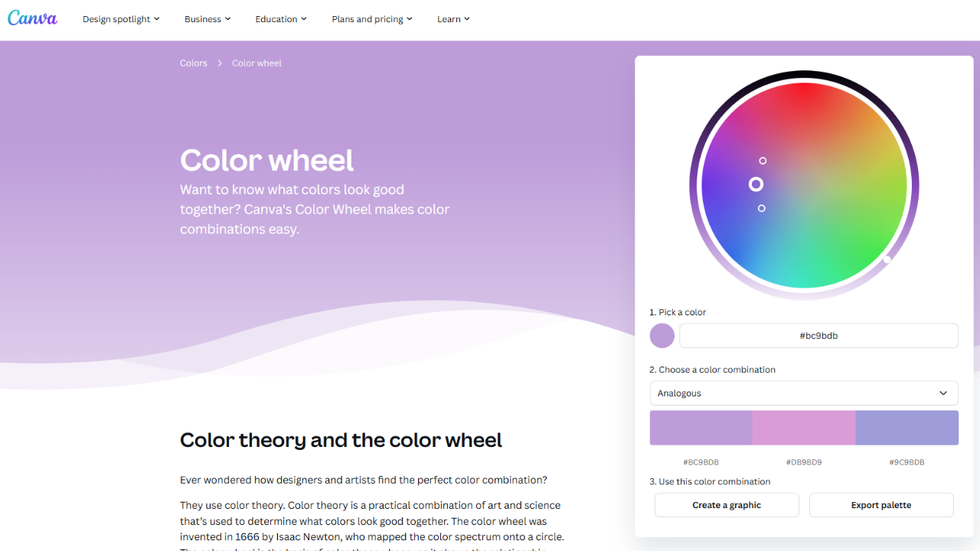The width and height of the screenshot is (980, 551).
Task: Click the Create a graphic button
Action: 727,505
